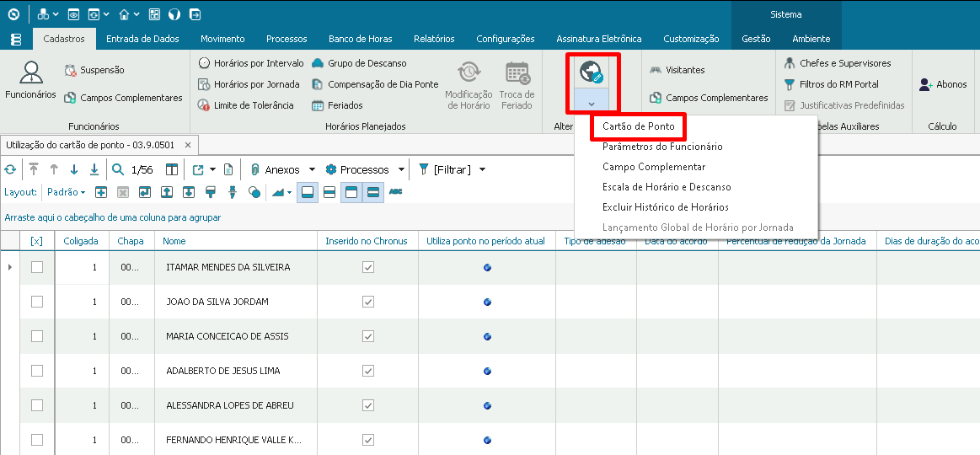
Task: Open Compensação de Dia Ponte
Action: (x=375, y=84)
